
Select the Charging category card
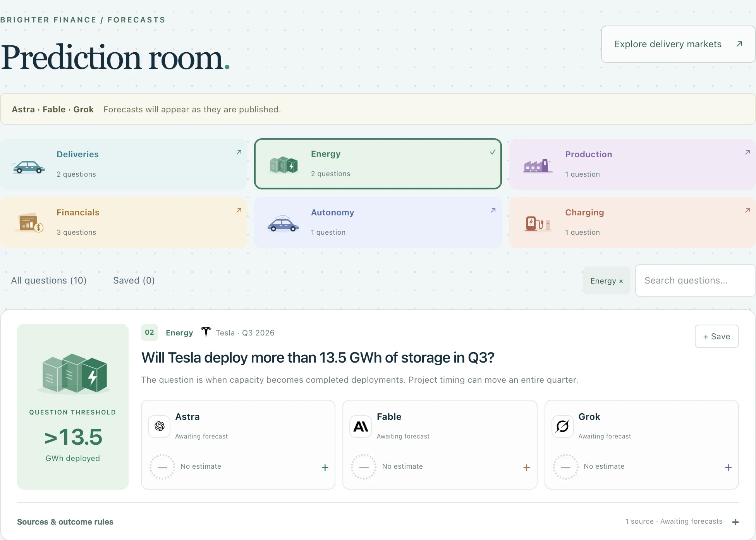(632, 222)
